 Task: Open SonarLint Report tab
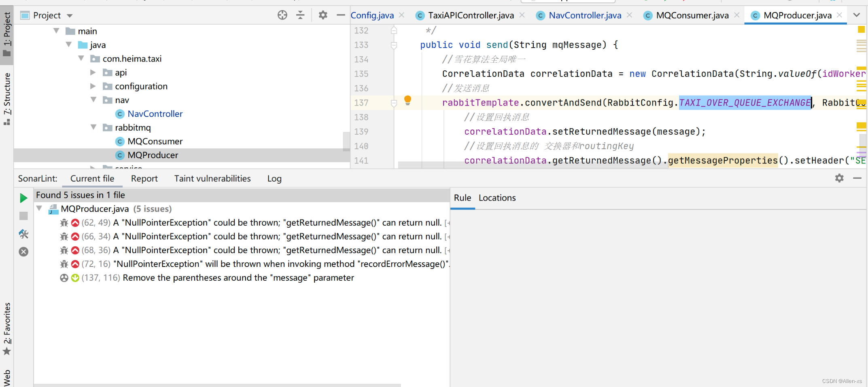point(144,178)
